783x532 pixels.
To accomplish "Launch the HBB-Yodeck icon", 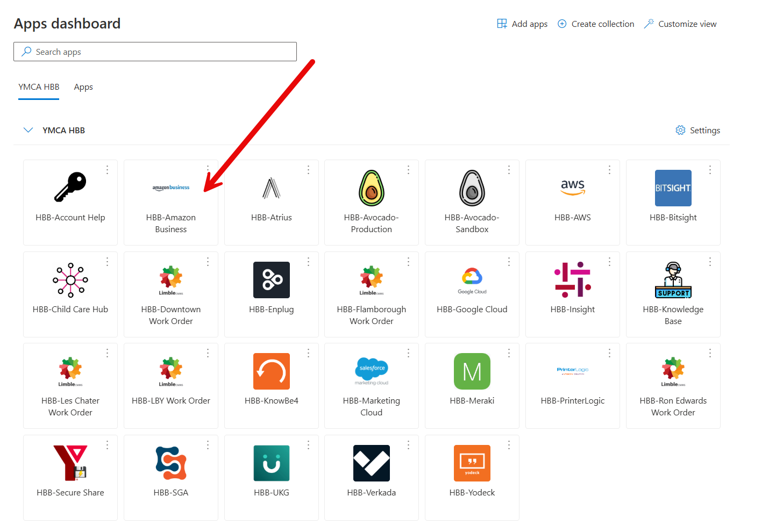I will tap(472, 463).
